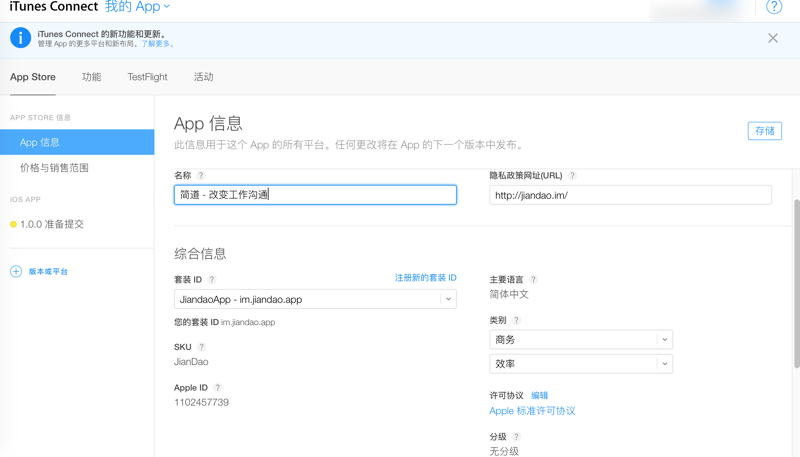Click the 存储 save button

pos(765,131)
